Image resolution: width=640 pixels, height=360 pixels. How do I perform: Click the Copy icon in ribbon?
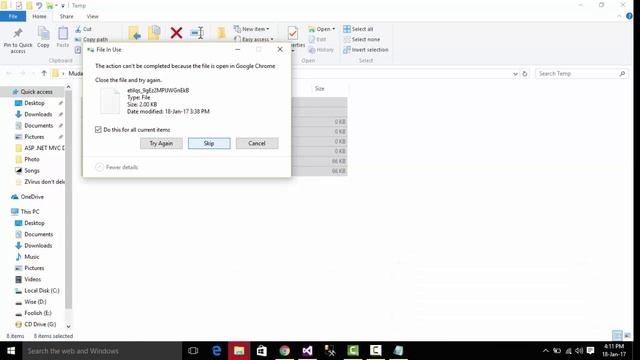pyautogui.click(x=43, y=33)
